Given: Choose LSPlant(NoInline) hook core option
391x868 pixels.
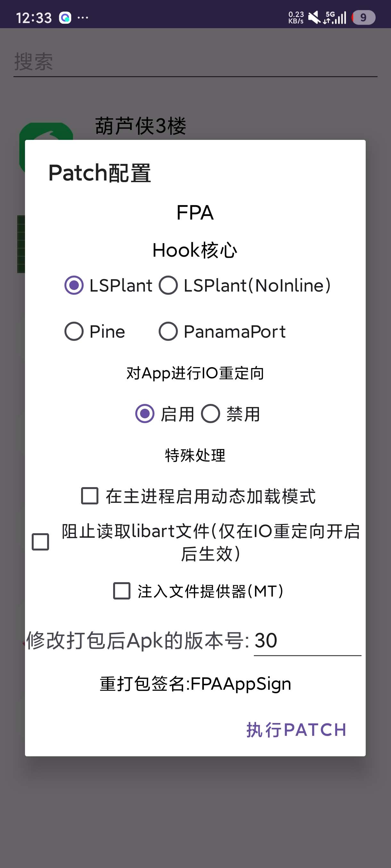Looking at the screenshot, I should [x=168, y=285].
